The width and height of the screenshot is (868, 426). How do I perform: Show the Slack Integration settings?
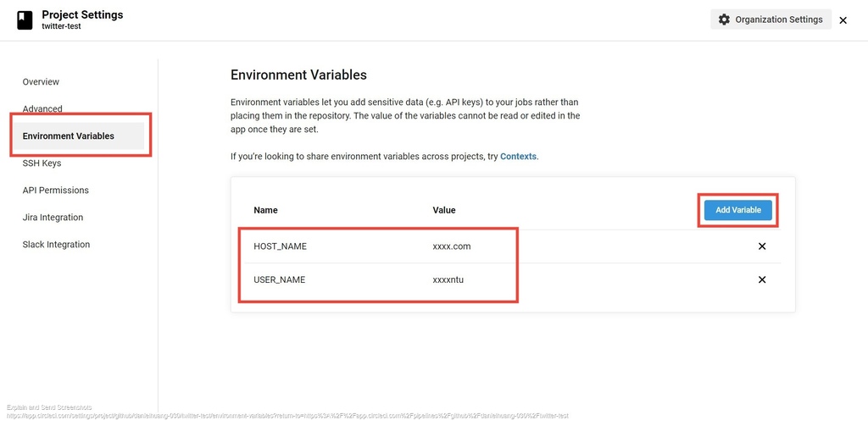(56, 245)
